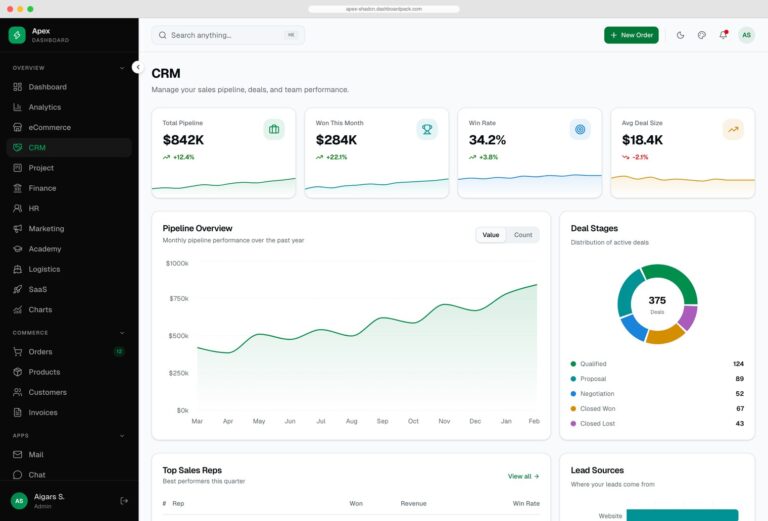Click the logout icon beside Aigars S.

pos(124,501)
